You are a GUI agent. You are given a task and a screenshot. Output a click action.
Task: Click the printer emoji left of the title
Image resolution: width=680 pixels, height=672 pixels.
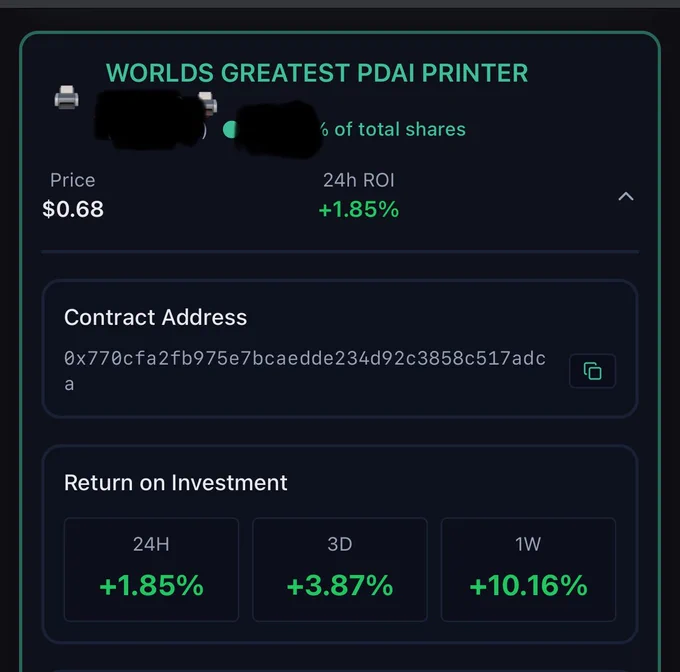click(66, 98)
